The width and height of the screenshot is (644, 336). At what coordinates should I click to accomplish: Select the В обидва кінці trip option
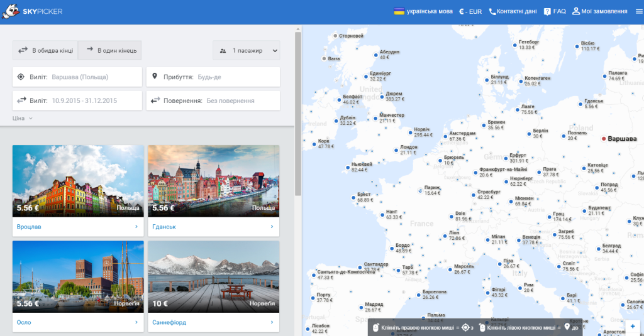(x=45, y=50)
